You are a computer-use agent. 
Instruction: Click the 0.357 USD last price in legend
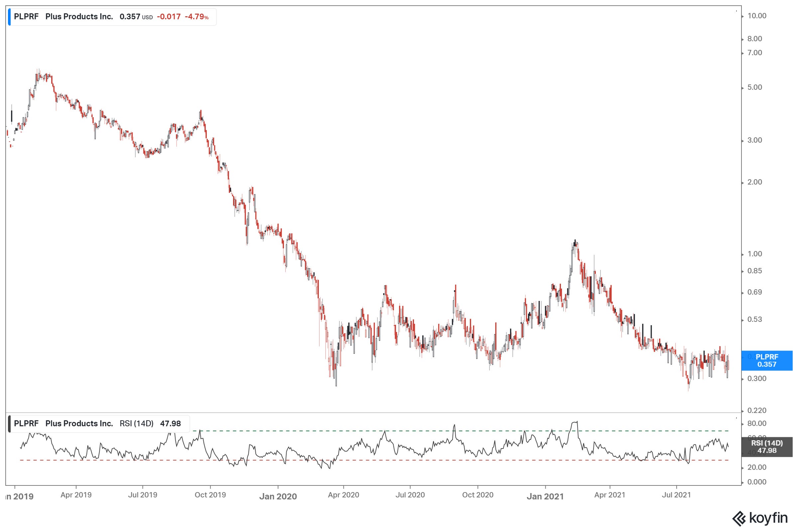(x=136, y=17)
